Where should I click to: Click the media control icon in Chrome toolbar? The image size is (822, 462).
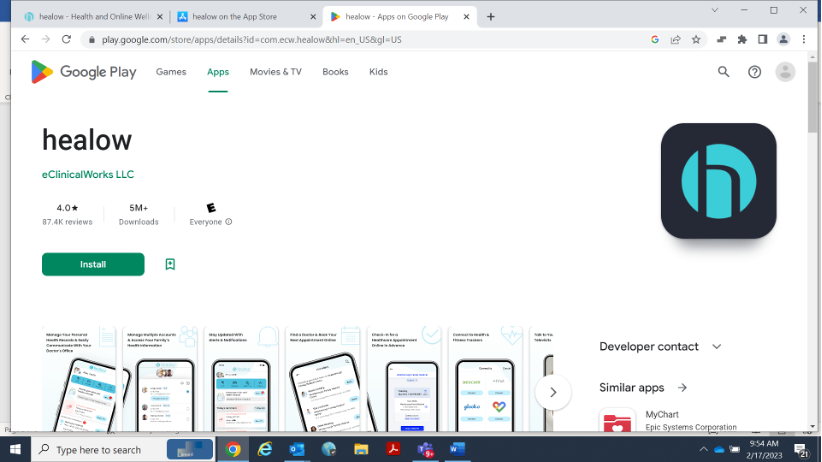[x=721, y=39]
